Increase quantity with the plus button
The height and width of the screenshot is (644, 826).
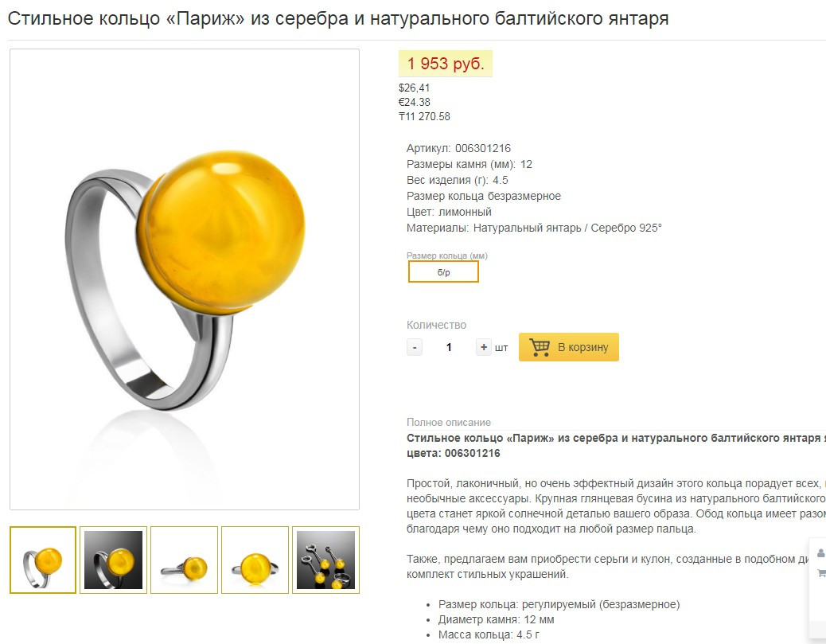click(484, 347)
